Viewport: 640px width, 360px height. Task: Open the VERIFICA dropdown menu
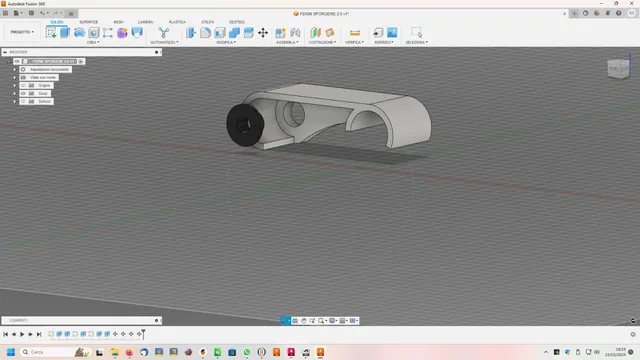354,42
